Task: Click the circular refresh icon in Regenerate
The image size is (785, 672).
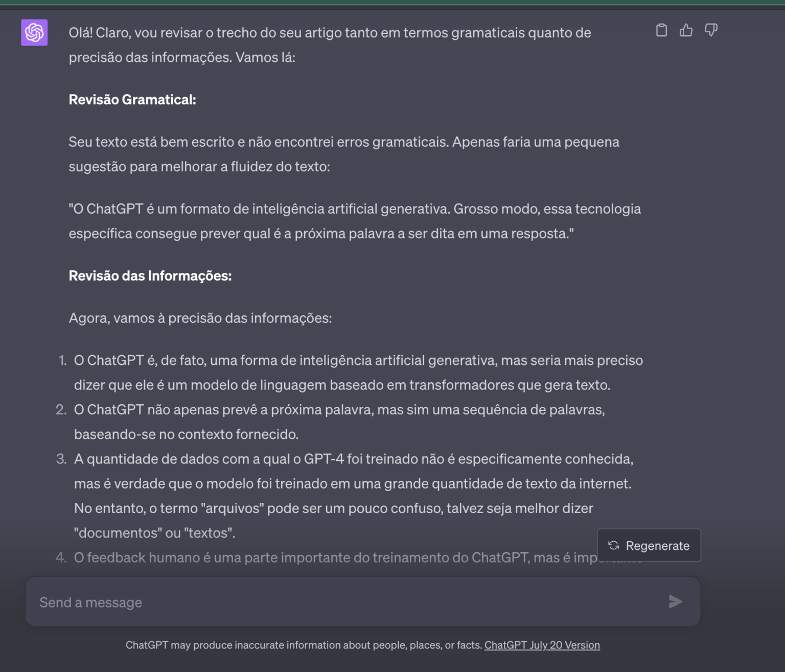Action: pos(613,545)
